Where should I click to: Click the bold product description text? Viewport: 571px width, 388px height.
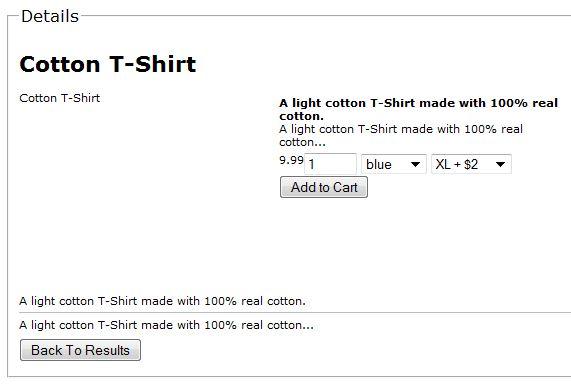pyautogui.click(x=418, y=109)
